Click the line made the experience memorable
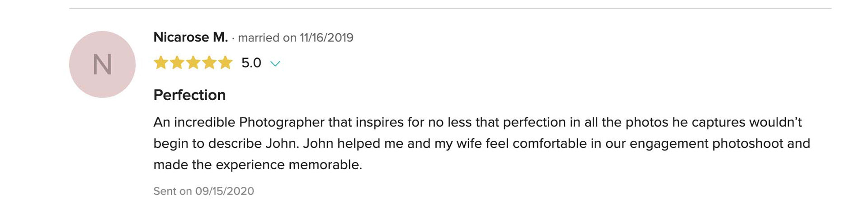 tap(258, 165)
